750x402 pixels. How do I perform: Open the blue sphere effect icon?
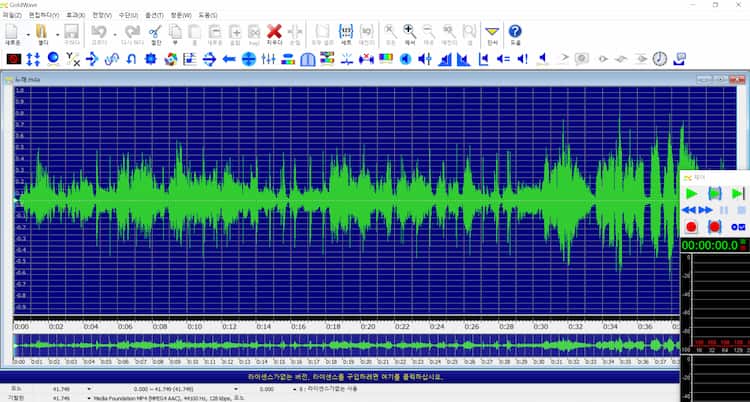[x=53, y=59]
